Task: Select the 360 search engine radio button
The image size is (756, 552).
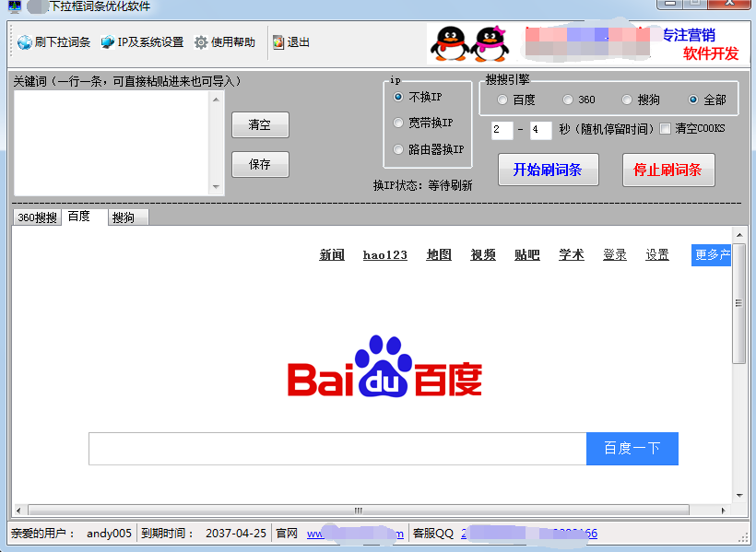Action: tap(568, 100)
